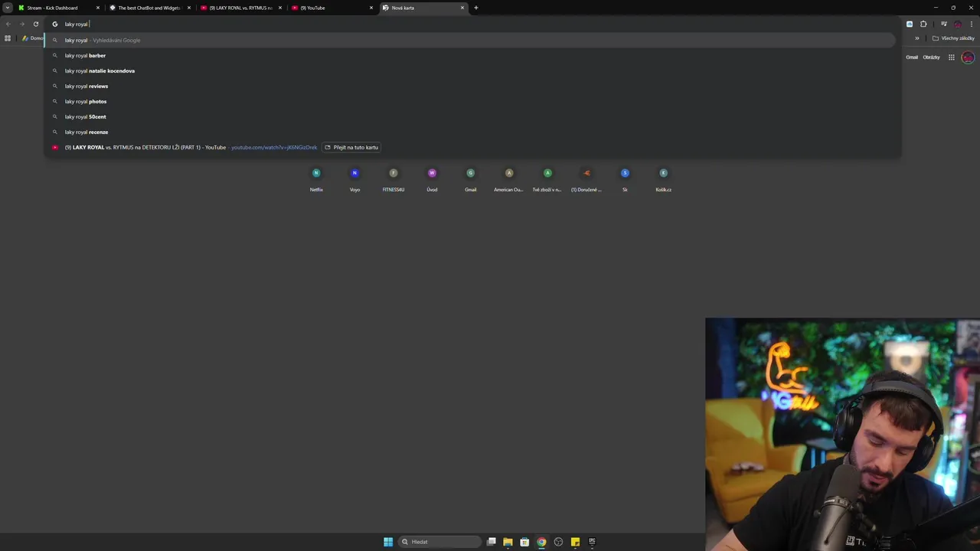Screen dimensions: 980x551
Task: Click 'Přejít na tuto kartu' button
Action: [x=351, y=147]
